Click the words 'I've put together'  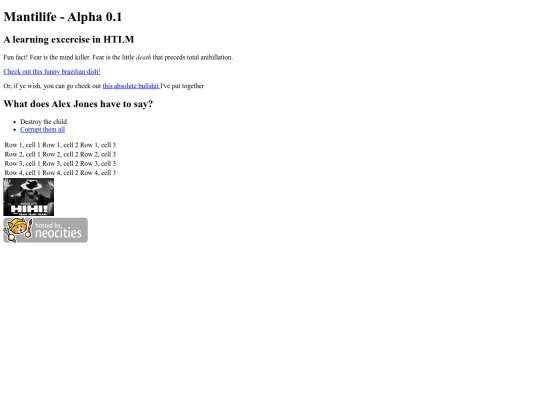pos(182,86)
